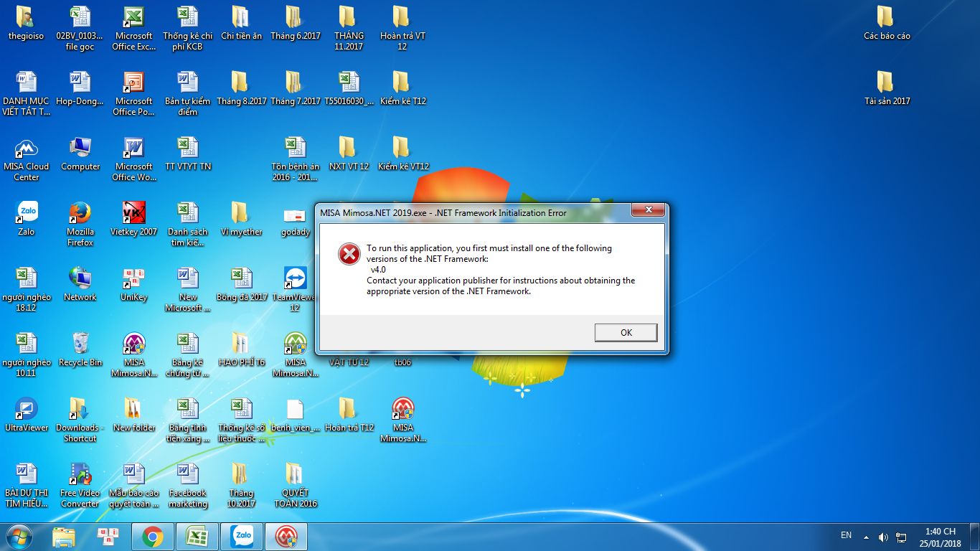
Task: Select the TeamViewer 12 desktop icon
Action: click(295, 290)
